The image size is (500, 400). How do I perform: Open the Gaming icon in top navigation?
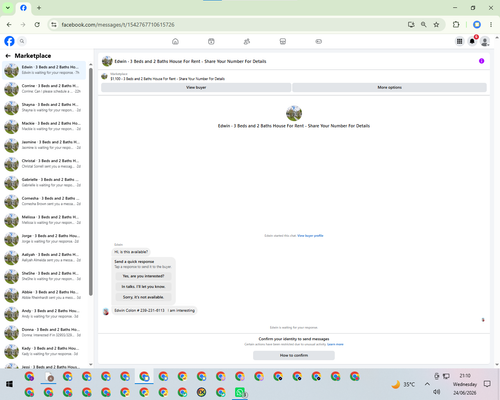319,41
